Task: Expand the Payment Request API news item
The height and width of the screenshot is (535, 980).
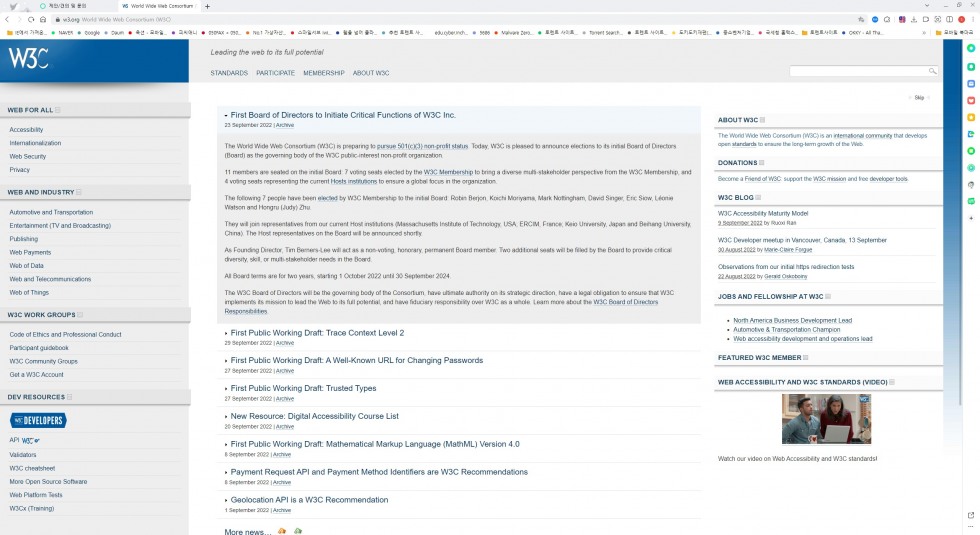Action: point(226,472)
